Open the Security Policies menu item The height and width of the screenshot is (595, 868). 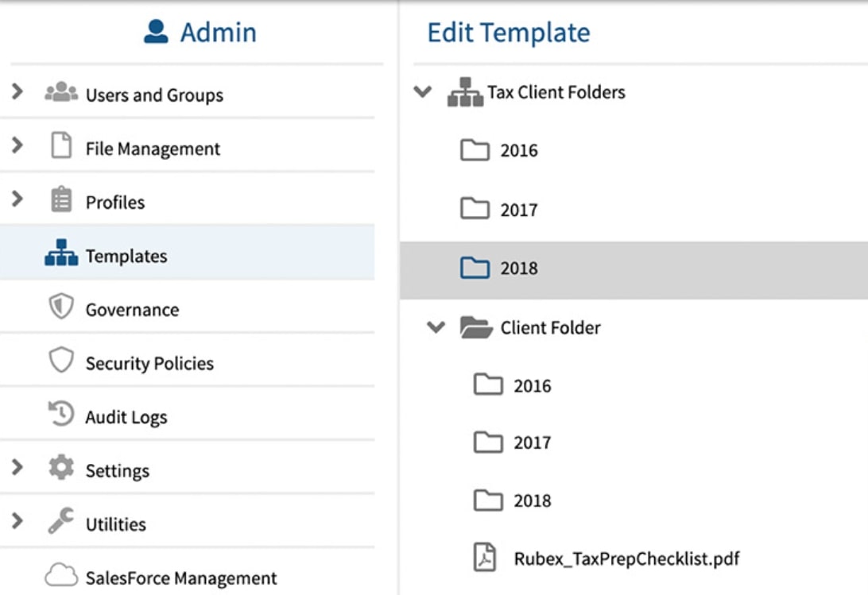tap(187, 361)
